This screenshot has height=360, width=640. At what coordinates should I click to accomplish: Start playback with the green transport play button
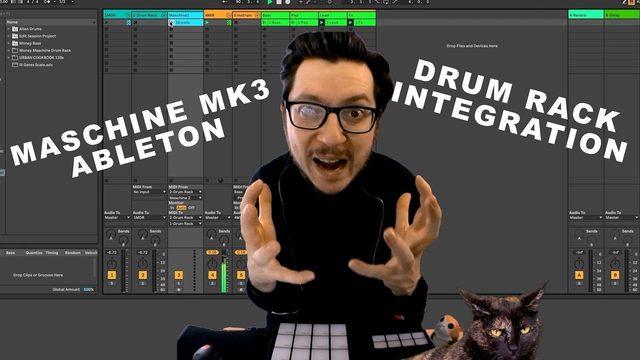tap(269, 2)
